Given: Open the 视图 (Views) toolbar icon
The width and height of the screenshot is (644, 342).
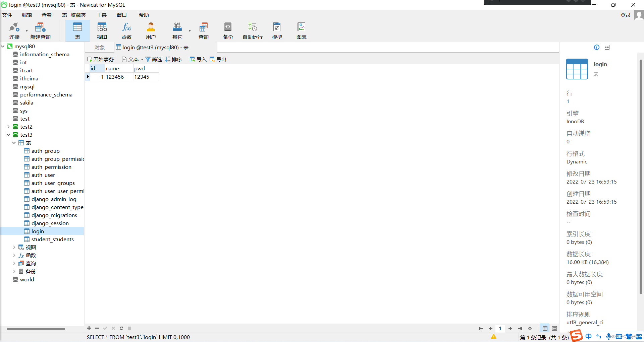Looking at the screenshot, I should pos(102,30).
